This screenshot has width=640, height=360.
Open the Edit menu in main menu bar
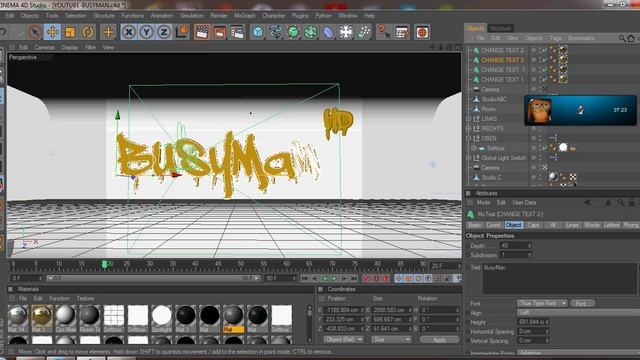coord(9,16)
